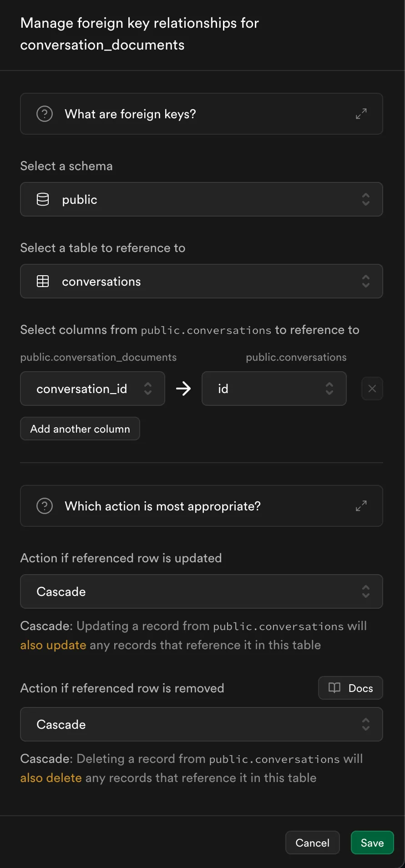Screen dimensions: 405x868
Task: Click the question mark icon beside action help
Action: click(45, 506)
